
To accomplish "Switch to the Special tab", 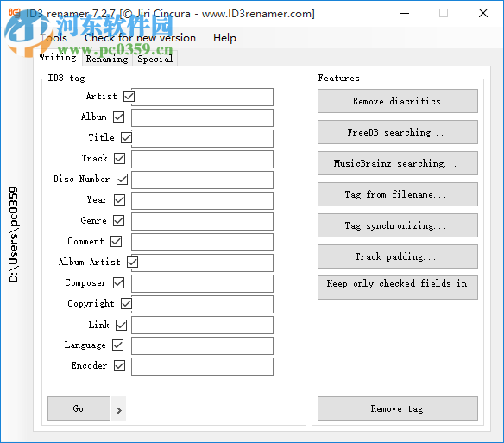I will 155,60.
